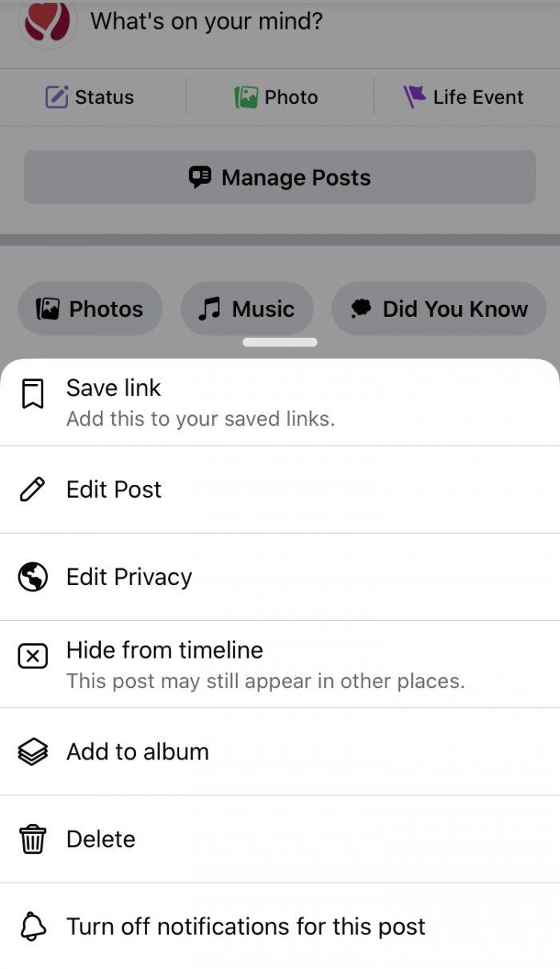
Task: Click the Manage Posts speech bubble icon
Action: 201,177
